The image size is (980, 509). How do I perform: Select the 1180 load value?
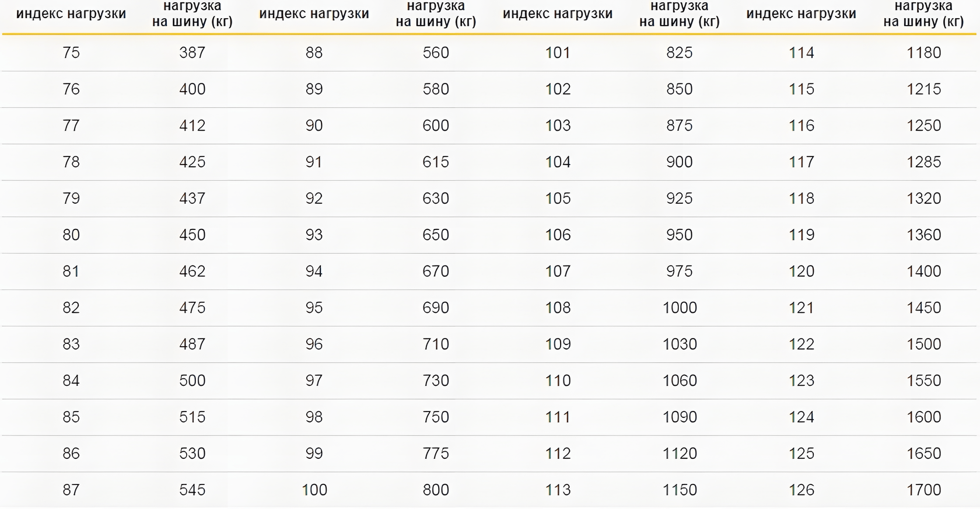[924, 53]
